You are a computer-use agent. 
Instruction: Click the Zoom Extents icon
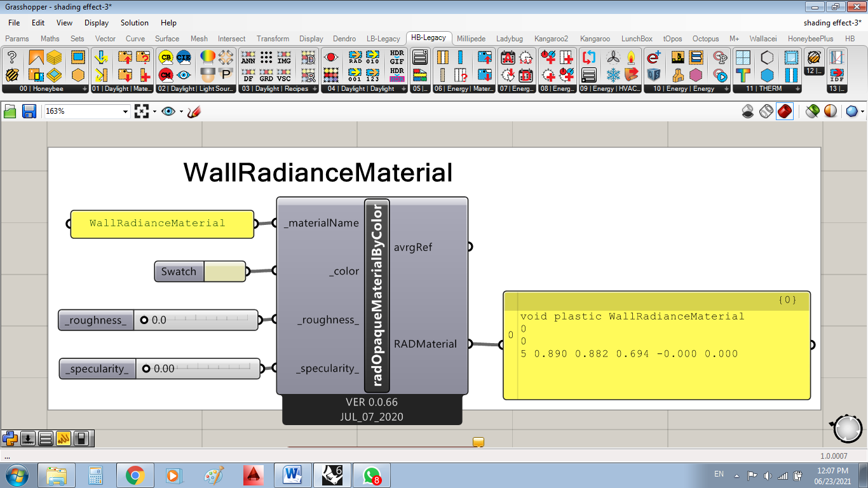[142, 111]
